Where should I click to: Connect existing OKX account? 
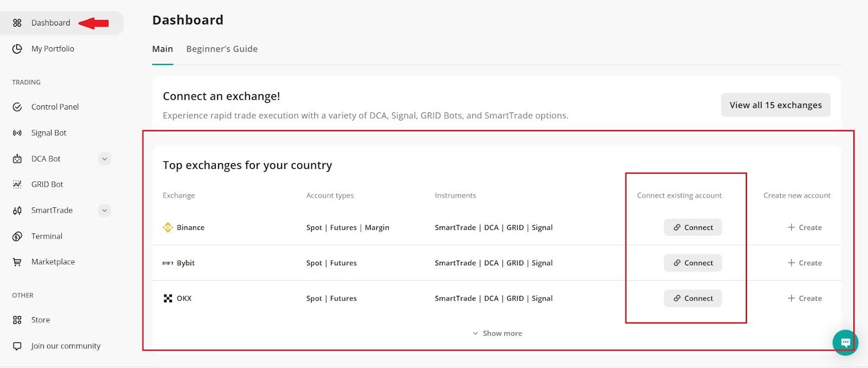point(693,299)
